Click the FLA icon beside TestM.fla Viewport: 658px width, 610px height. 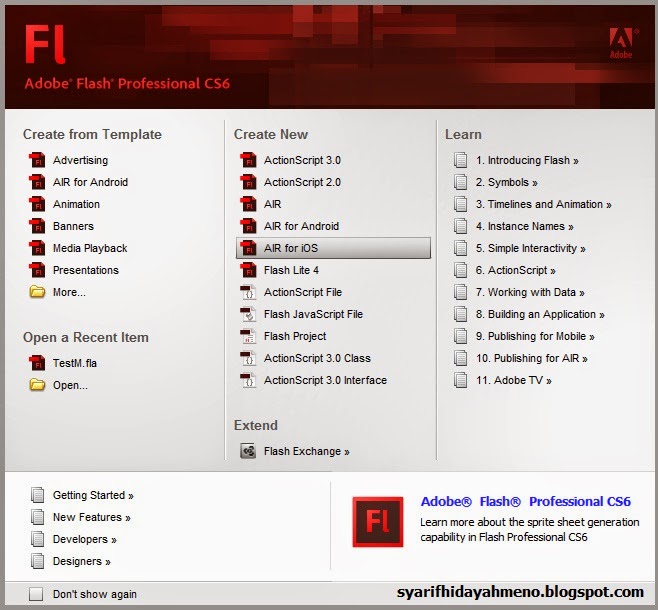coord(37,363)
